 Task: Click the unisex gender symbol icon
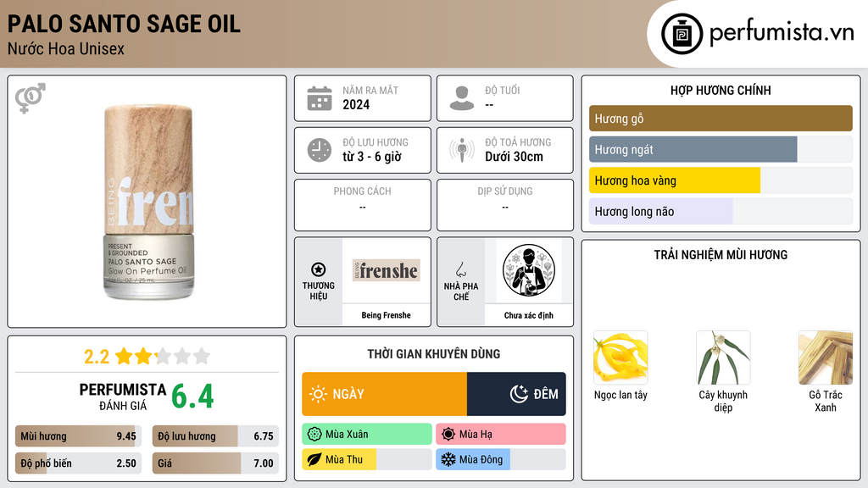point(31,98)
